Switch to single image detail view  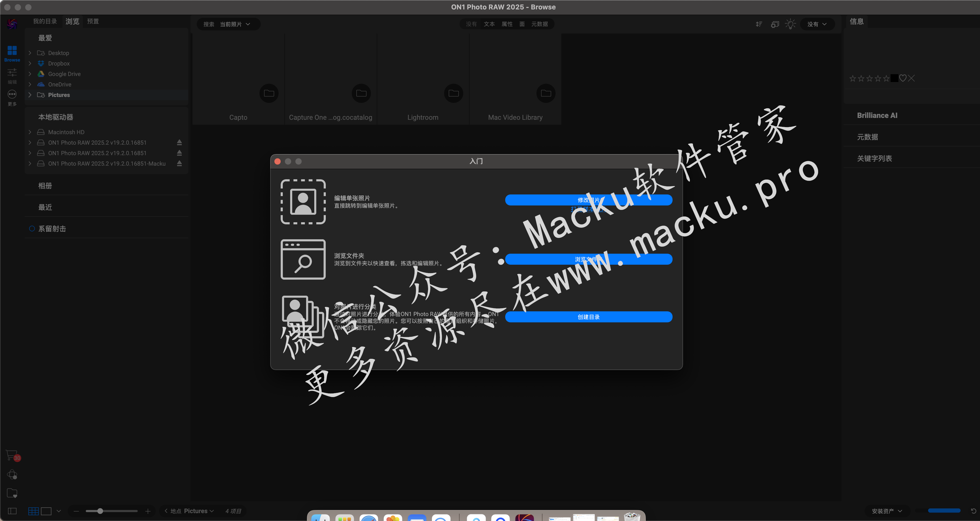pyautogui.click(x=46, y=511)
